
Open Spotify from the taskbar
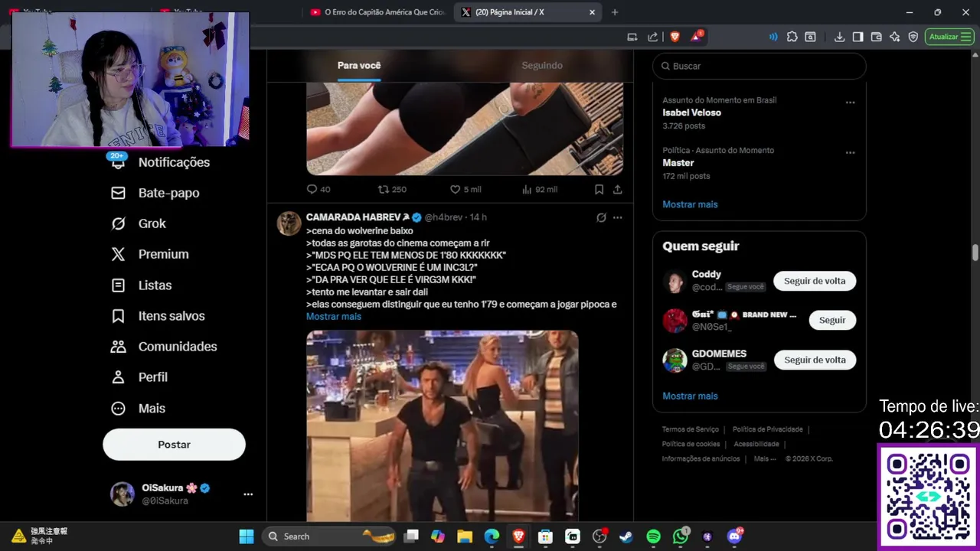click(653, 536)
